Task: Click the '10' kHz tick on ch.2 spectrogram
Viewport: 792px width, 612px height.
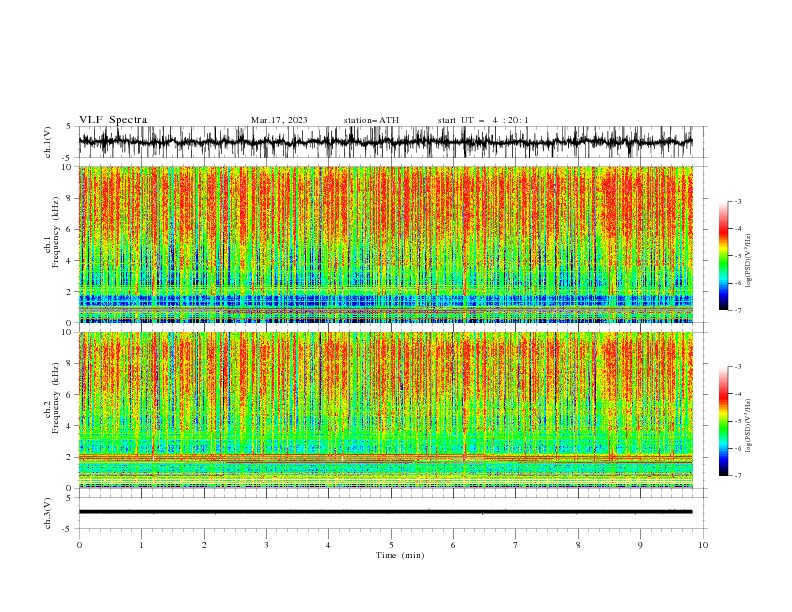Action: [67, 332]
